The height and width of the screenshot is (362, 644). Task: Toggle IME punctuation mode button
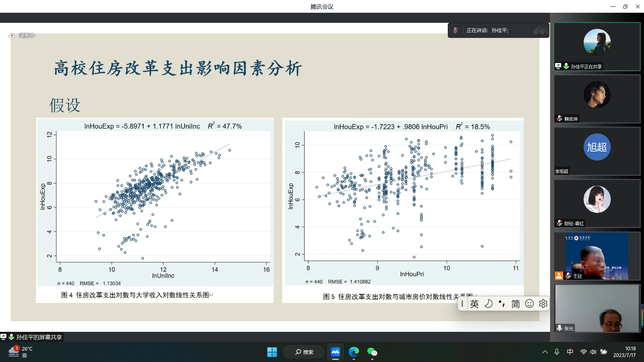[x=502, y=304]
